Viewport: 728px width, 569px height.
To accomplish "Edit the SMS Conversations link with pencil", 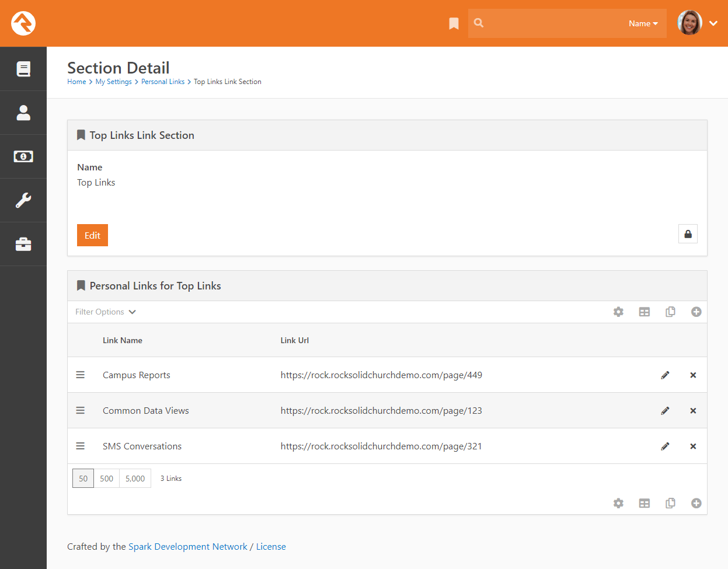I will [665, 446].
